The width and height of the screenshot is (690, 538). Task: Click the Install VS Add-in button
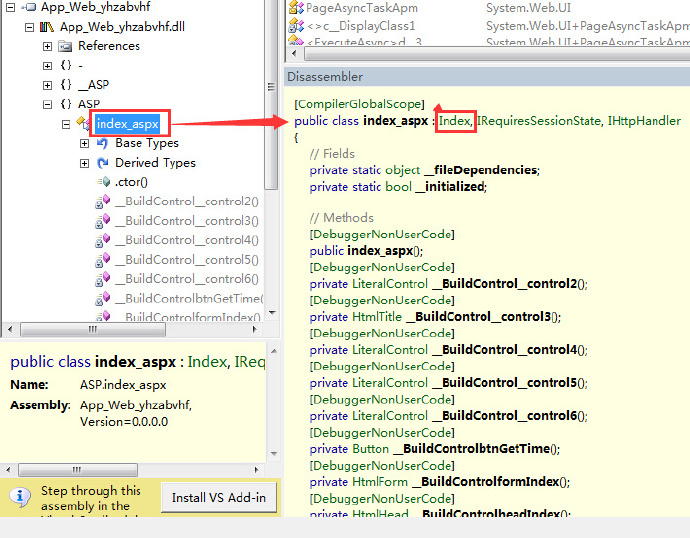[x=219, y=498]
